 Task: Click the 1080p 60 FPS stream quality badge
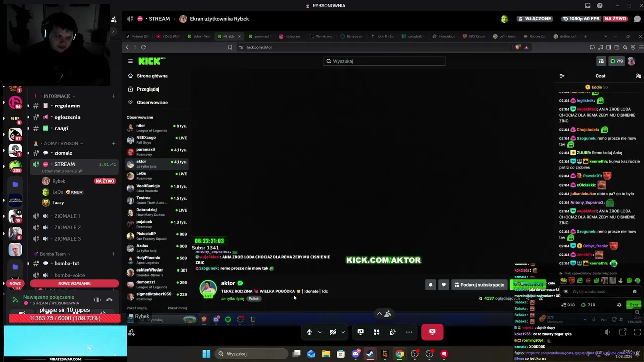coord(582,19)
